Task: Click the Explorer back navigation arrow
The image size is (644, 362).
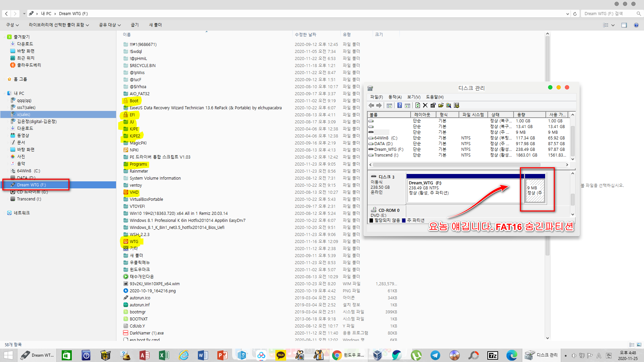Action: [6, 14]
